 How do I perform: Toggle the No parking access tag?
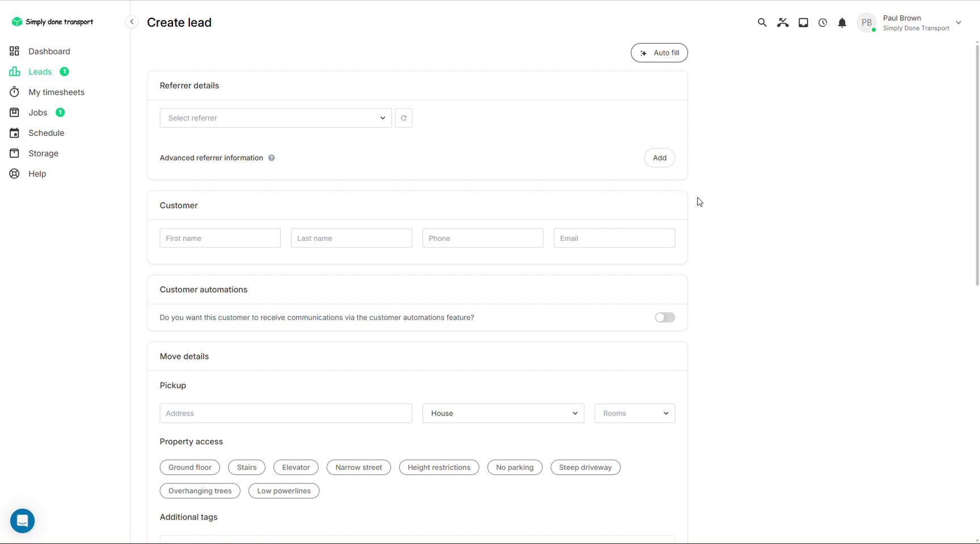[x=514, y=467]
